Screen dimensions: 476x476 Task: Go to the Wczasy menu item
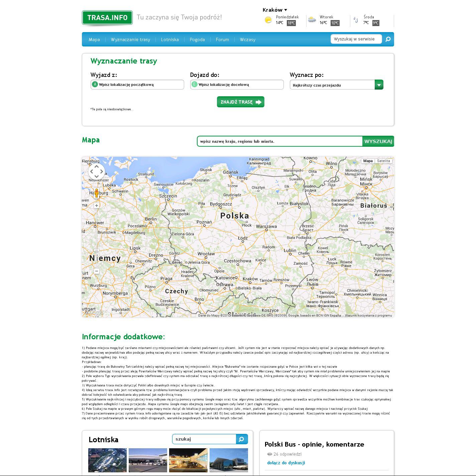[247, 39]
